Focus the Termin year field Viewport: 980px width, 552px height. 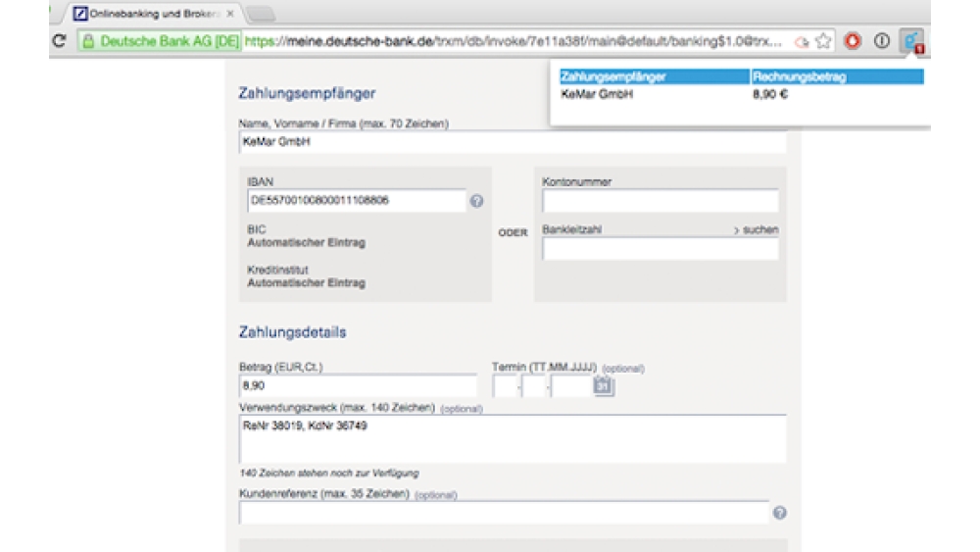[570, 385]
